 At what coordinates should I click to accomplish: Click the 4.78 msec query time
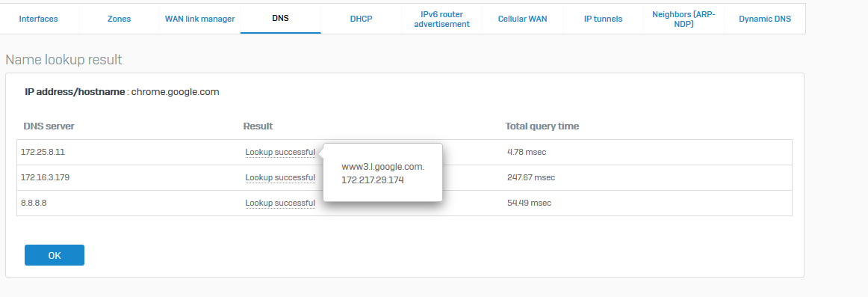(x=527, y=152)
